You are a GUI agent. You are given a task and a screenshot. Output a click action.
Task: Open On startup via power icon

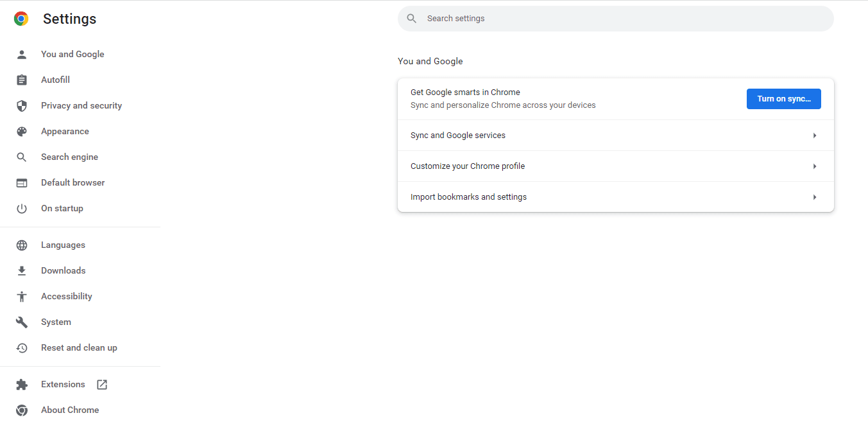tap(22, 208)
